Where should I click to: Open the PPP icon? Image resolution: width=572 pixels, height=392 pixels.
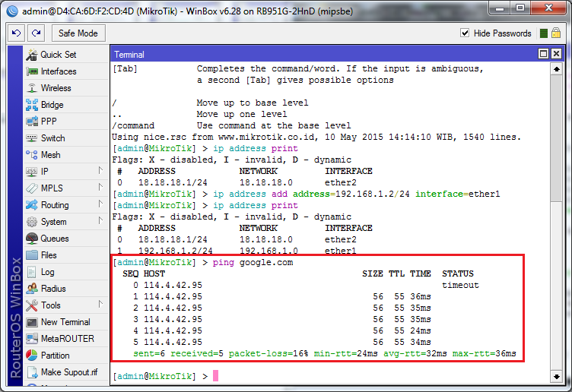32,122
